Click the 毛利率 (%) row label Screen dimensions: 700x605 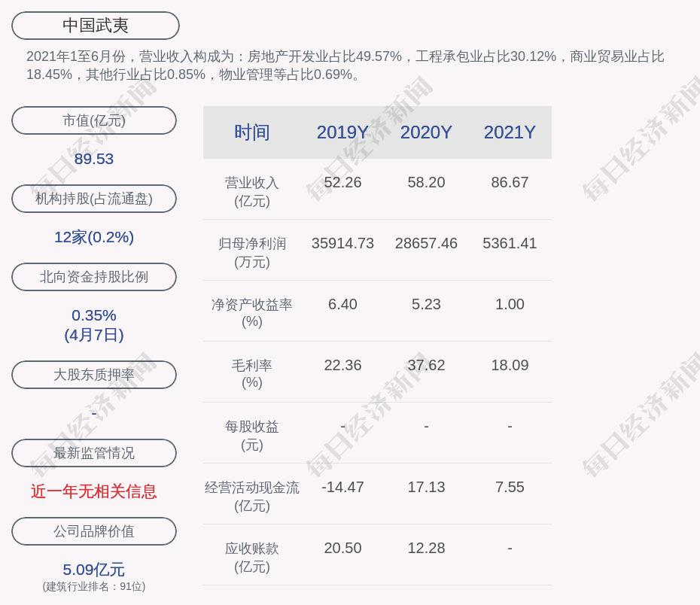(x=252, y=374)
